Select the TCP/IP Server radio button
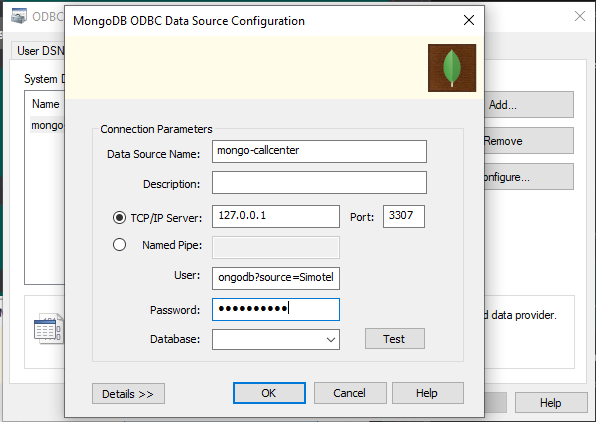 click(119, 217)
